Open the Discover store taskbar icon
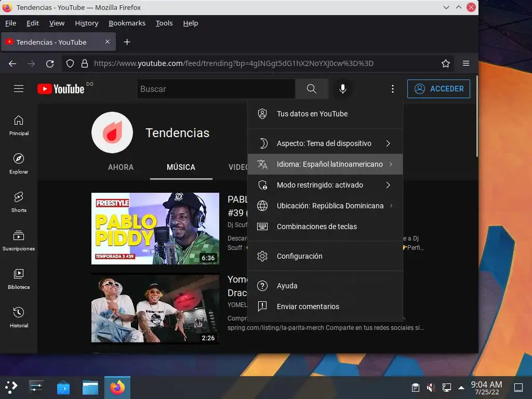 (x=63, y=388)
